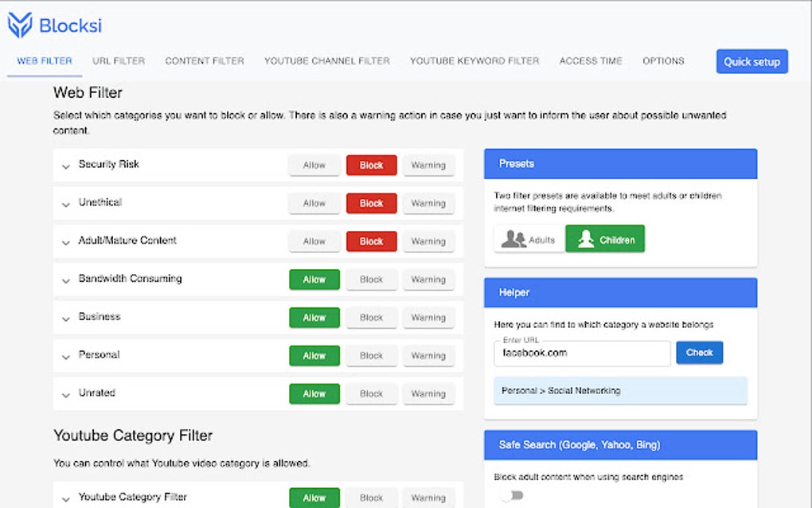Click Check to look up facebook.com
812x508 pixels.
coord(699,353)
